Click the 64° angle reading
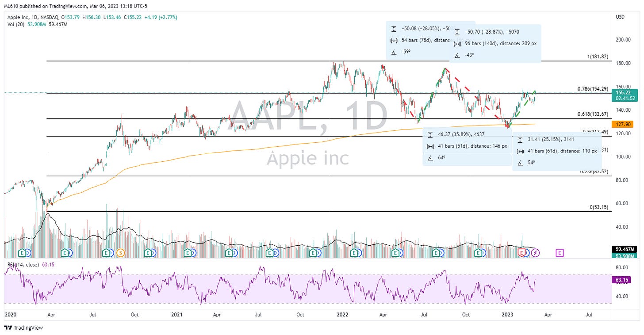Screen dimensions: 644x335 (x=441, y=157)
